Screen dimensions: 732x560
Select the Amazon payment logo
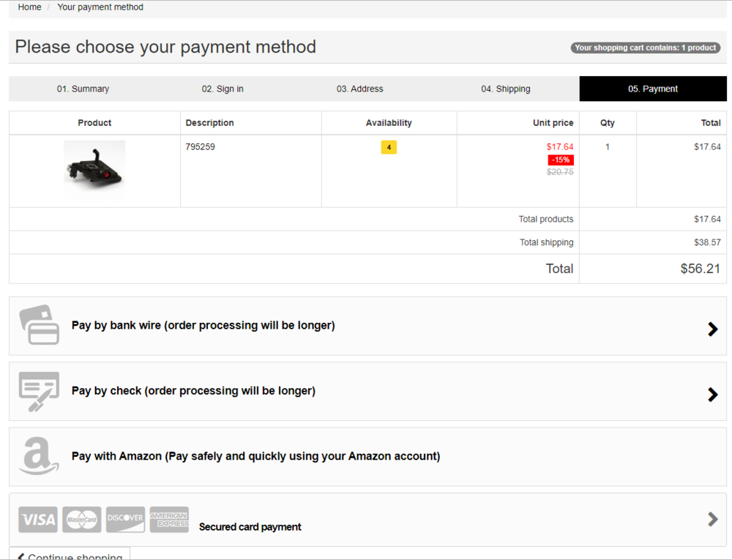[x=38, y=457]
